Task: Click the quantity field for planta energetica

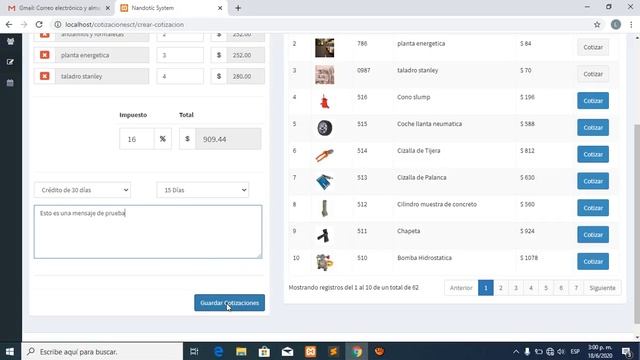Action: [180, 55]
